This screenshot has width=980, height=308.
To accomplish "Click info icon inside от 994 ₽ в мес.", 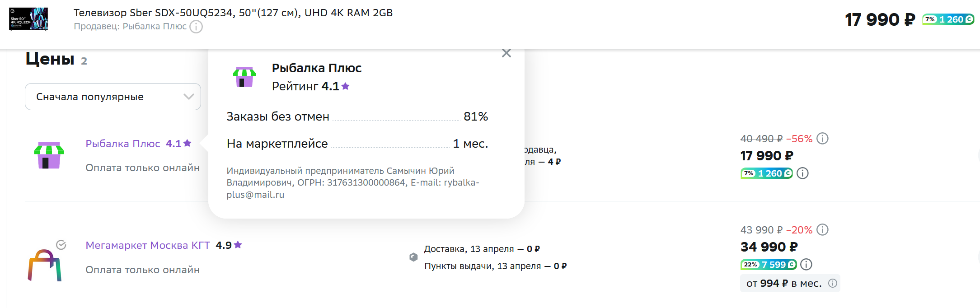I will [833, 283].
